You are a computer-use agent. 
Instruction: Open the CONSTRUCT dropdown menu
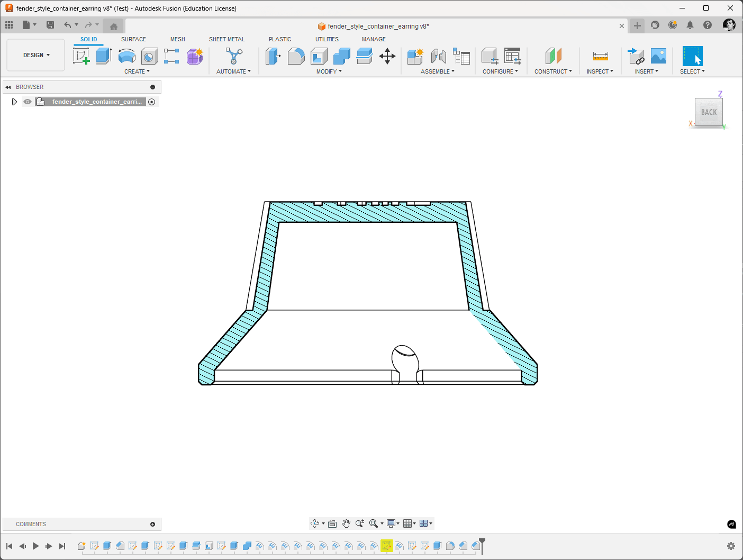pos(553,71)
